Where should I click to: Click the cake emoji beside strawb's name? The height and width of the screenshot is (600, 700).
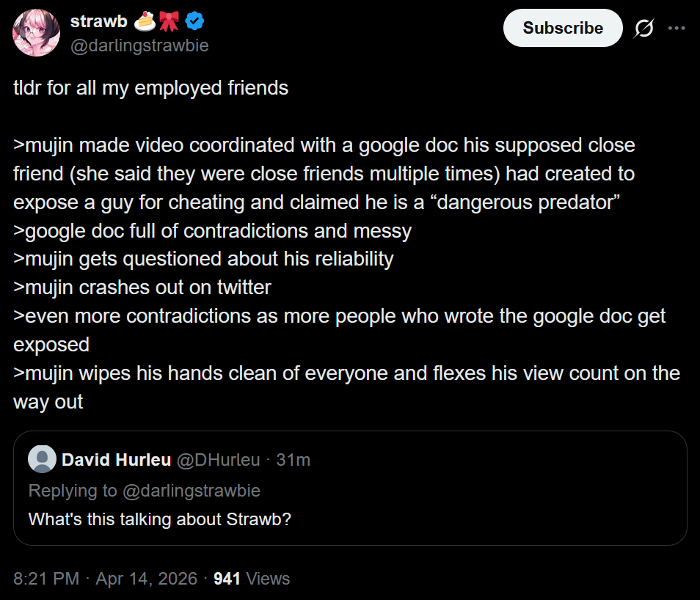[145, 22]
